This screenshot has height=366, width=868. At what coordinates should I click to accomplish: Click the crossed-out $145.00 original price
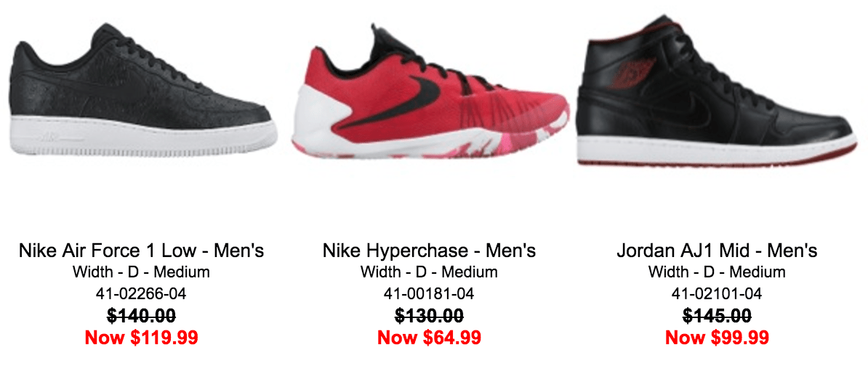pyautogui.click(x=717, y=316)
